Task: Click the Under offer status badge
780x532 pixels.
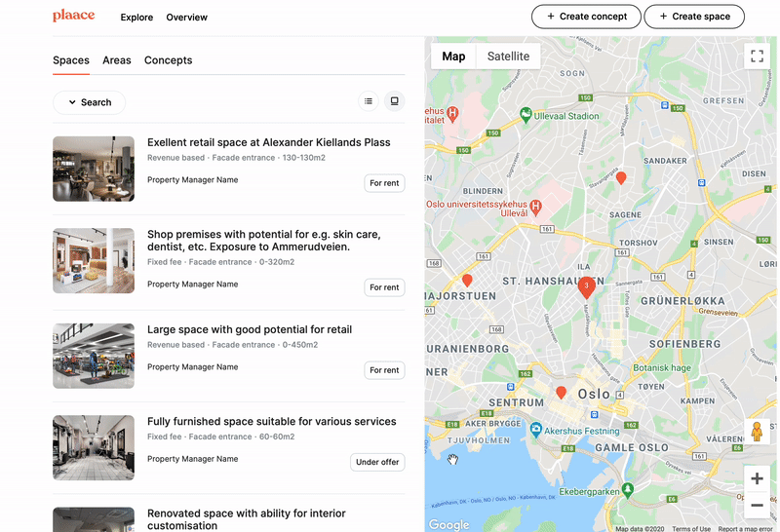Action: tap(377, 462)
